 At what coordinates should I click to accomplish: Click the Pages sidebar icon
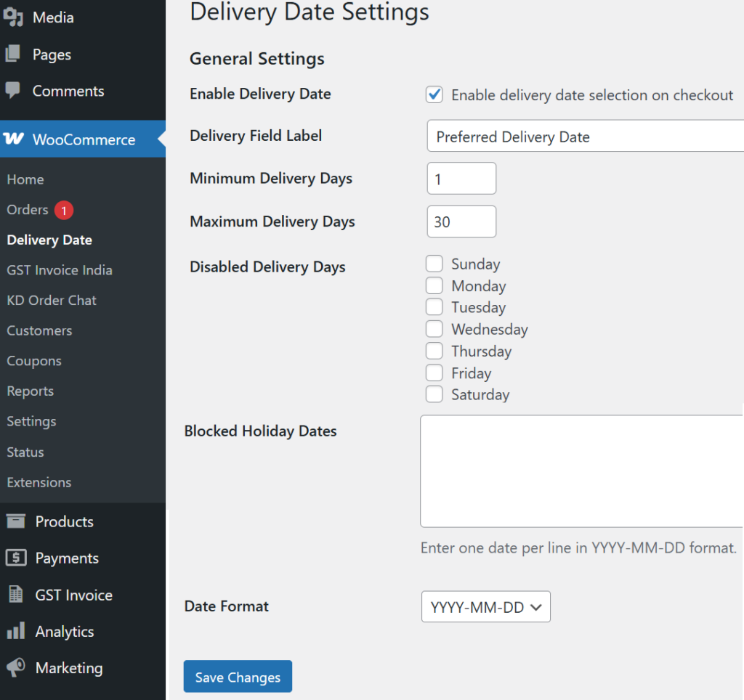pos(13,54)
